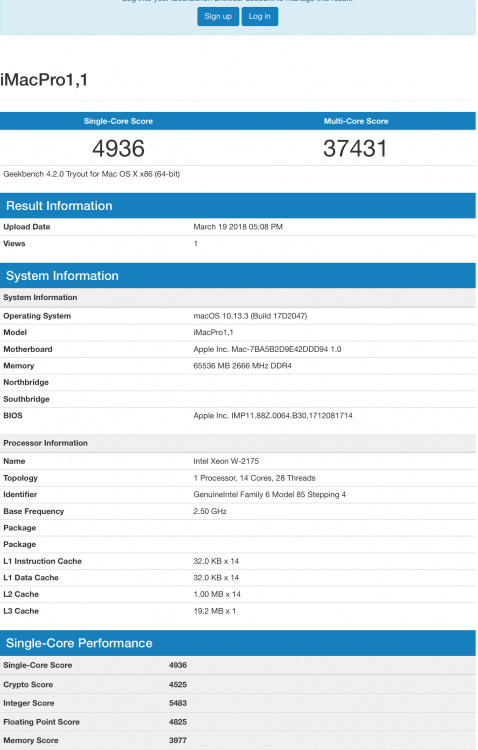Select the L1 Data Cache value 32.0 KB x 14

tap(216, 578)
